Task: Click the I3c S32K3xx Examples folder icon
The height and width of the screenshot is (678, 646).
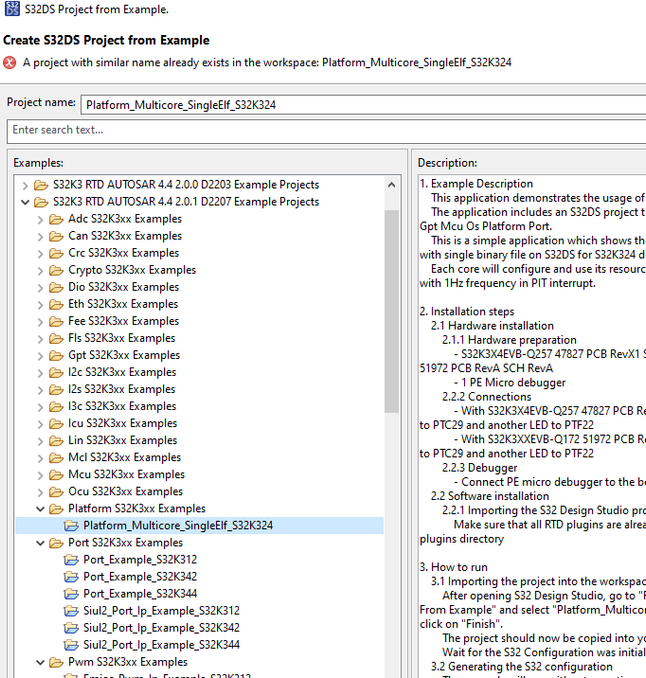Action: coord(56,406)
